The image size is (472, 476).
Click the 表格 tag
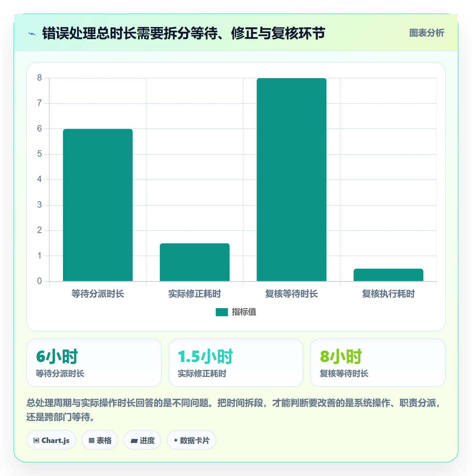[100, 440]
